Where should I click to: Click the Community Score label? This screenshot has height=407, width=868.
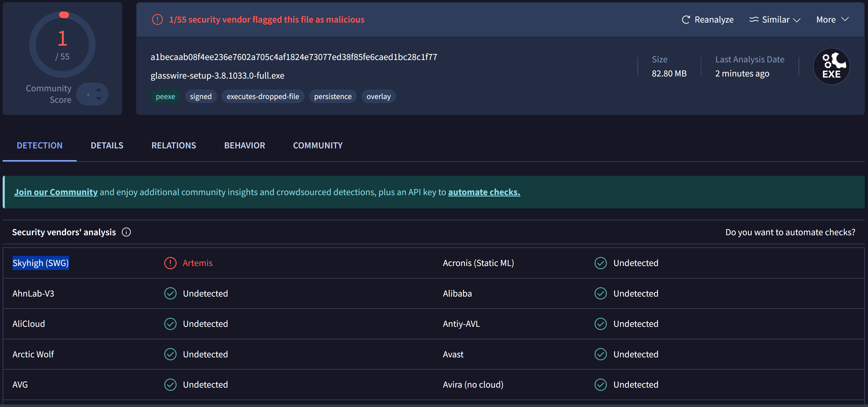tap(49, 94)
